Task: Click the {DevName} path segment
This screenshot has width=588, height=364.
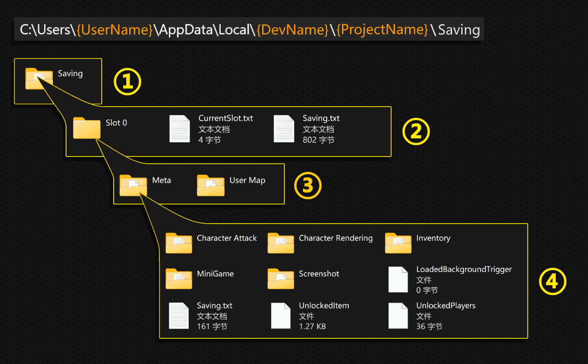Action: (x=292, y=30)
